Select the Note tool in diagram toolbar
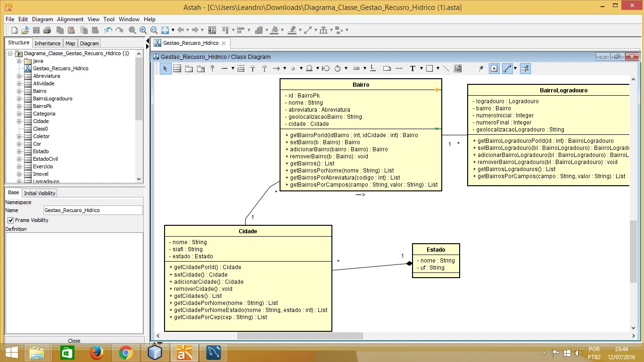The height and width of the screenshot is (362, 644). point(387,69)
